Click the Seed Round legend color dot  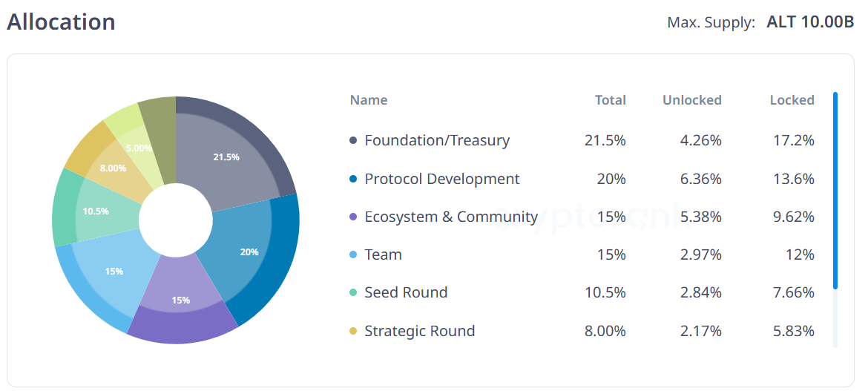point(353,292)
